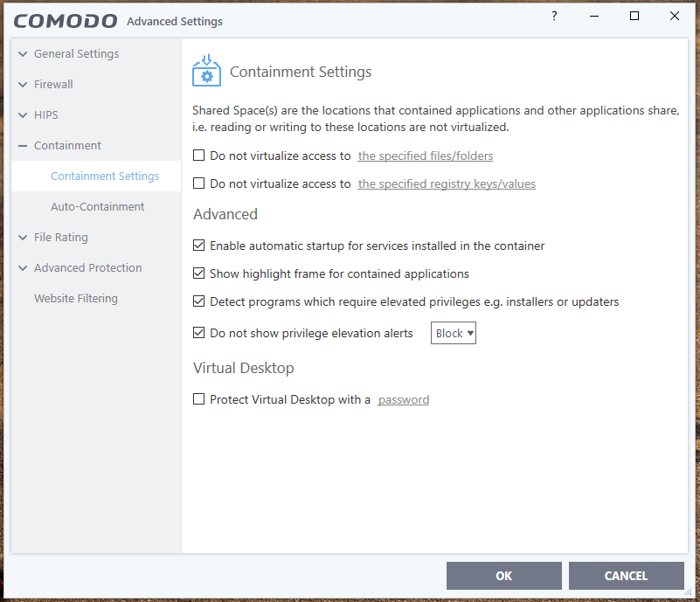Enable not virtualizing specified files/folders checkbox
700x602 pixels.
198,156
